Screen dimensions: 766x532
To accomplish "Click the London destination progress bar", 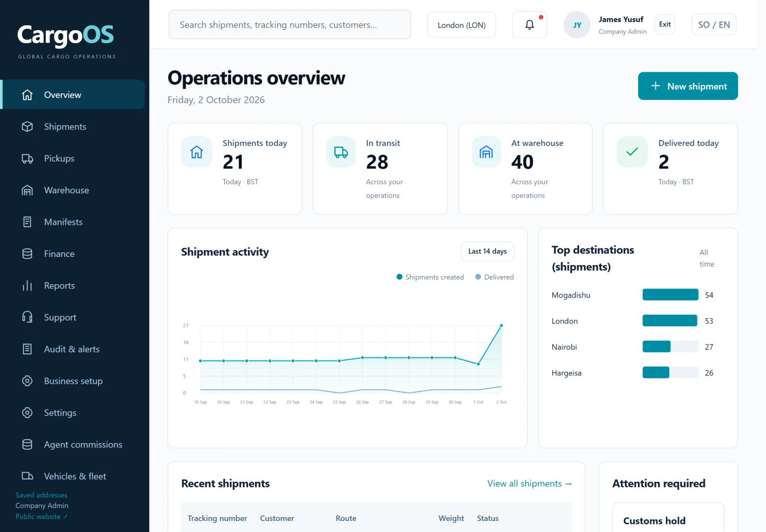I will pyautogui.click(x=670, y=321).
